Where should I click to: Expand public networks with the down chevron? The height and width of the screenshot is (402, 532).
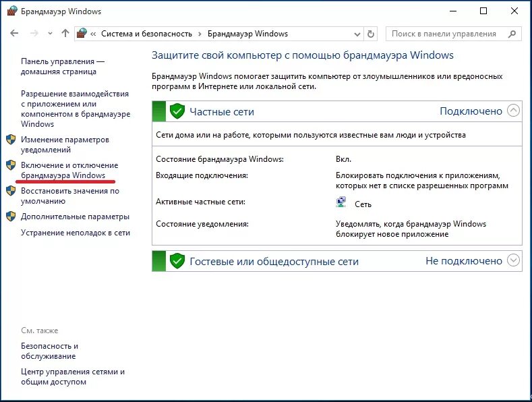(513, 260)
